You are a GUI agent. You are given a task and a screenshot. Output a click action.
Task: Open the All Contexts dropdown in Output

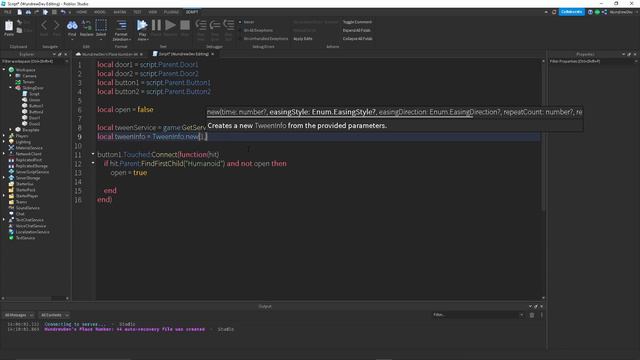click(x=54, y=315)
